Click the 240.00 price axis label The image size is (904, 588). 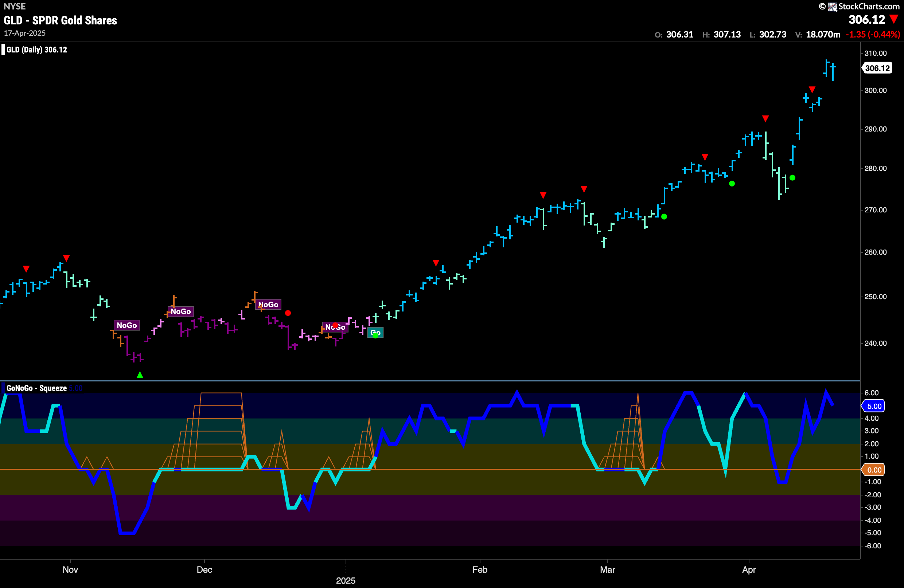[876, 344]
